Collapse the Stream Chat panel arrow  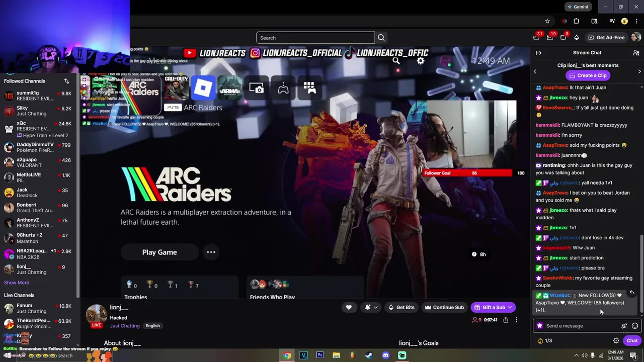click(538, 53)
